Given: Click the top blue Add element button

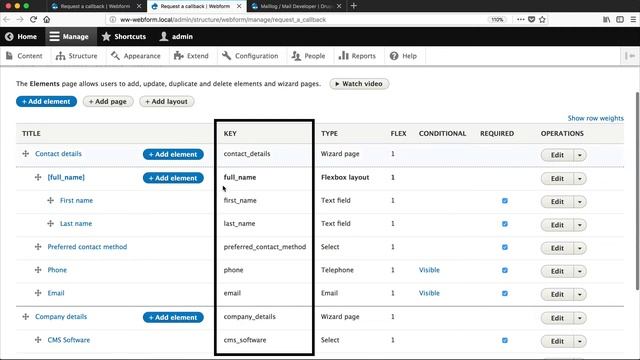Looking at the screenshot, I should pyautogui.click(x=47, y=101).
